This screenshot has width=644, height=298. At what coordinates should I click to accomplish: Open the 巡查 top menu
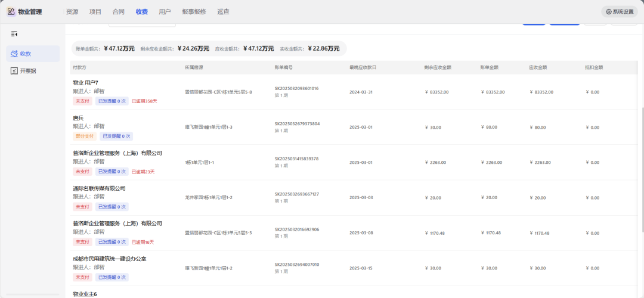pos(224,12)
